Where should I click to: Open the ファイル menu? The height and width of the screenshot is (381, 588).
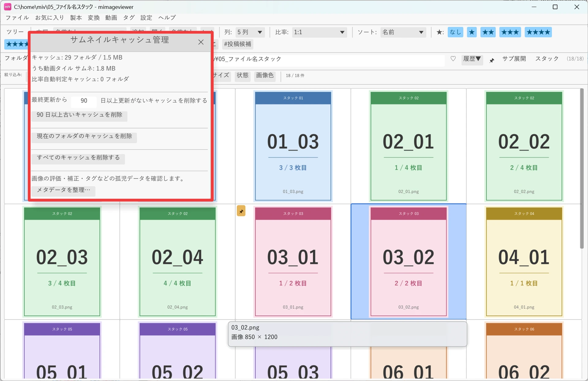click(x=17, y=18)
